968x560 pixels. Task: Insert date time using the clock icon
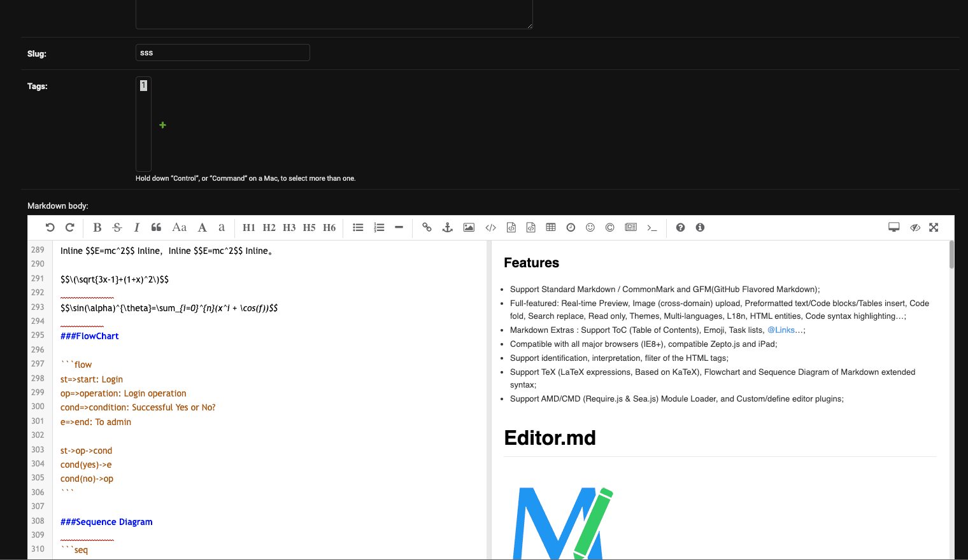571,228
